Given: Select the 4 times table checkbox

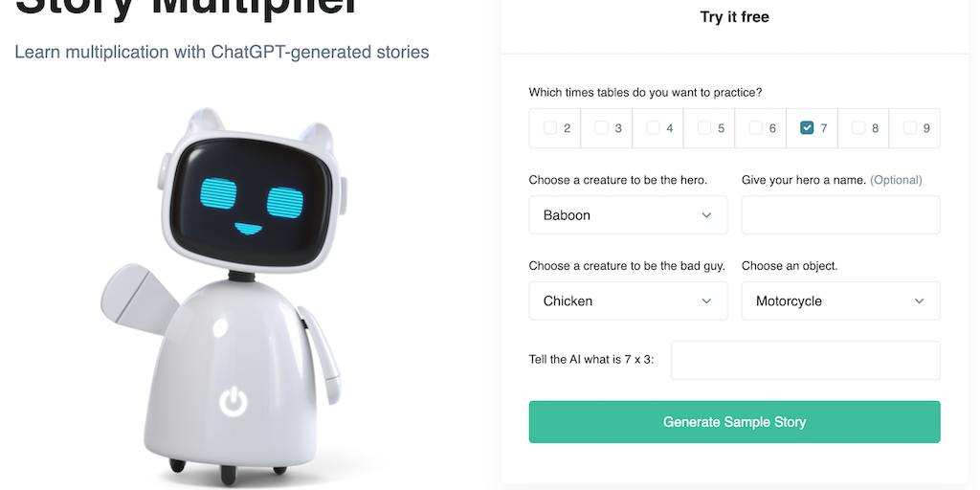Looking at the screenshot, I should pos(653,128).
